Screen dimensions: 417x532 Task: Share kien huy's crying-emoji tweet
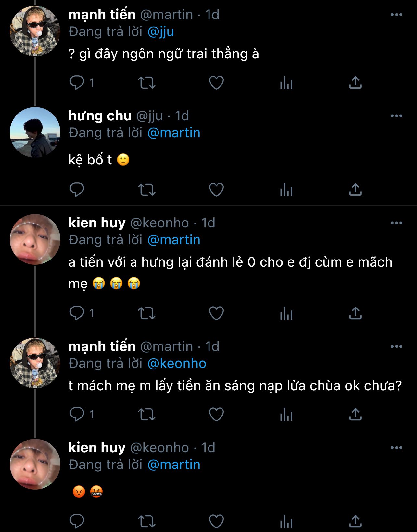(x=355, y=313)
